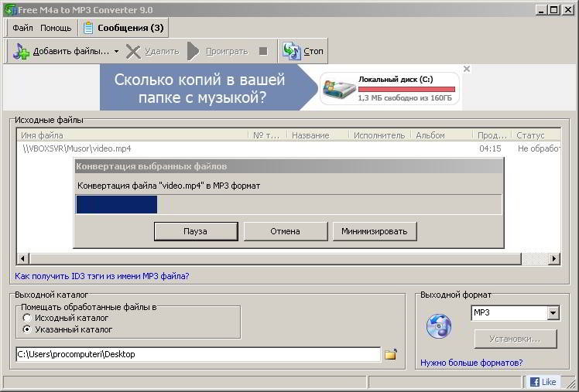This screenshot has height=392, width=579.
Task: Open the ID3 tags from MP3 filename link
Action: [x=102, y=276]
